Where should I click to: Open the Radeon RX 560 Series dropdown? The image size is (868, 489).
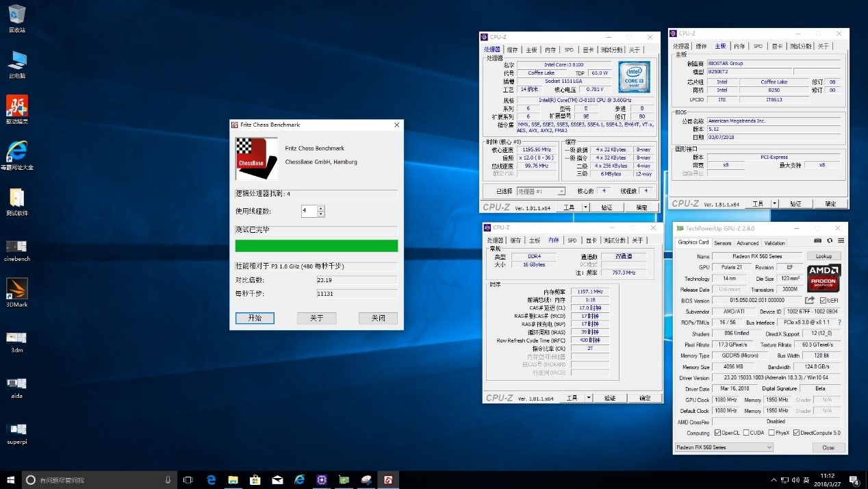[x=769, y=447]
